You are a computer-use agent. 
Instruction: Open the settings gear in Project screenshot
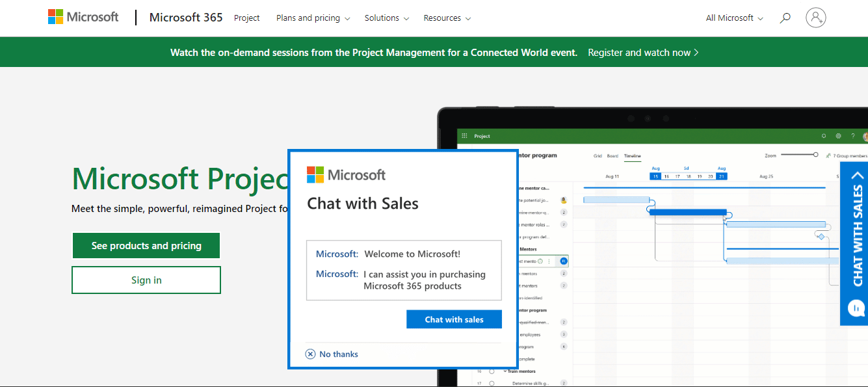[838, 136]
